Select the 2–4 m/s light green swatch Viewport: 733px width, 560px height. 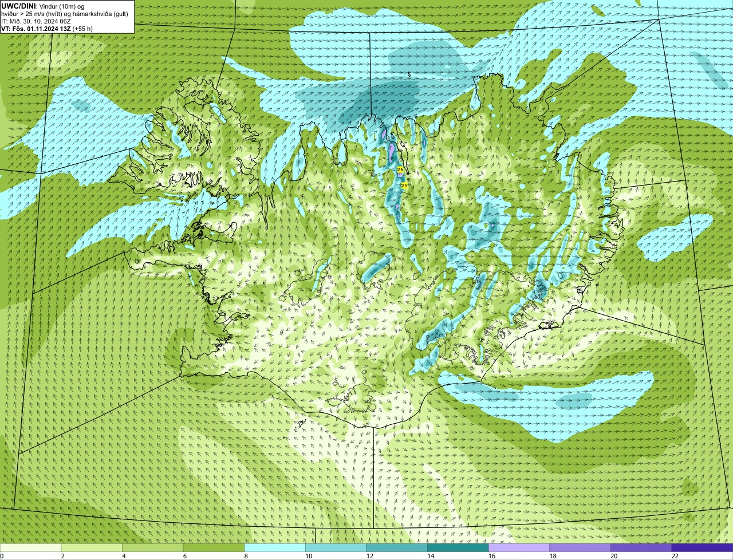92,547
